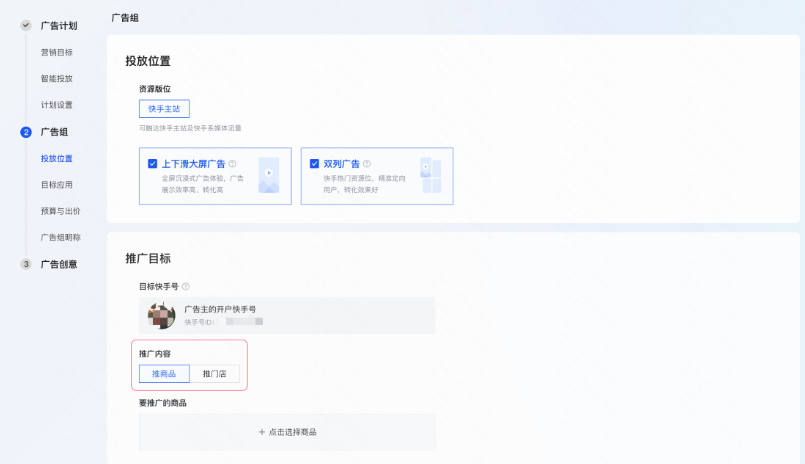Image resolution: width=805 pixels, height=464 pixels.
Task: Choose 推商品 as promotion content
Action: click(x=164, y=374)
